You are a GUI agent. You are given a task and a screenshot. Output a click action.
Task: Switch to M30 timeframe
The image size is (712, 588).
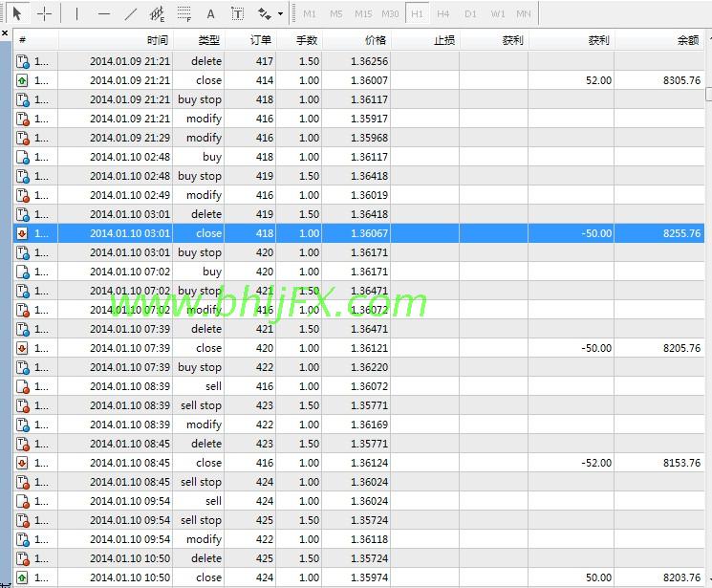(x=390, y=14)
